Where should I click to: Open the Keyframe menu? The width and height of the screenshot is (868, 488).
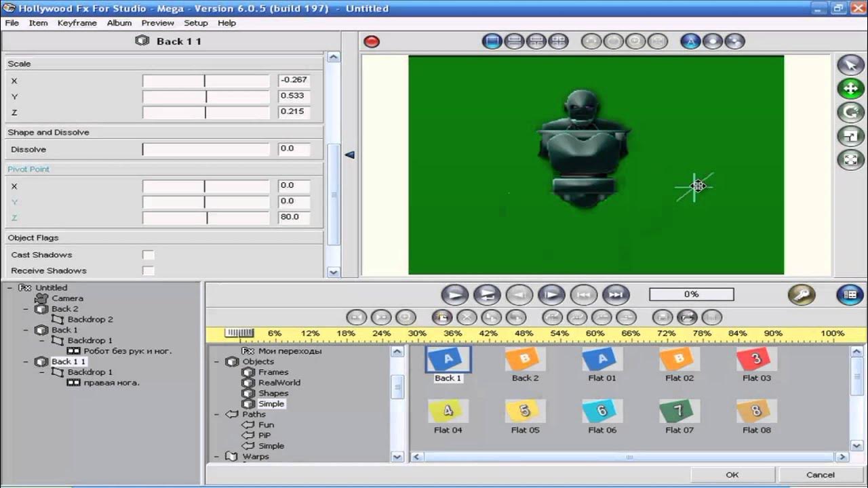[77, 23]
